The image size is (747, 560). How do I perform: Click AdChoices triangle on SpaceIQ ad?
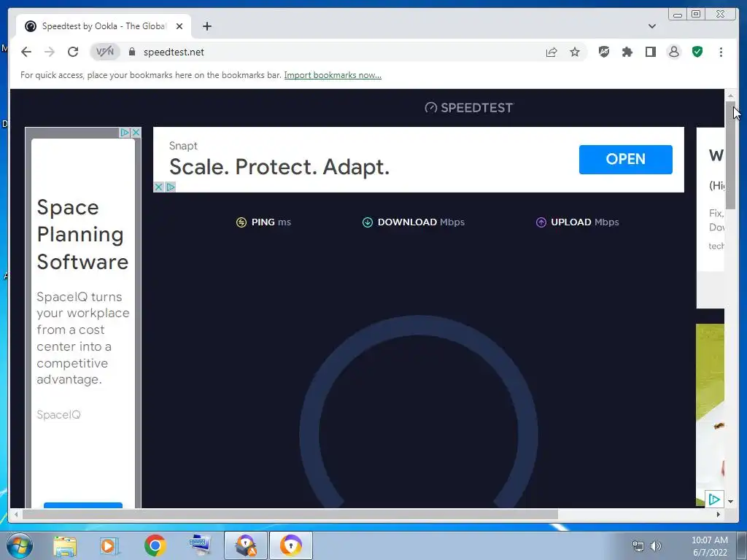(124, 133)
